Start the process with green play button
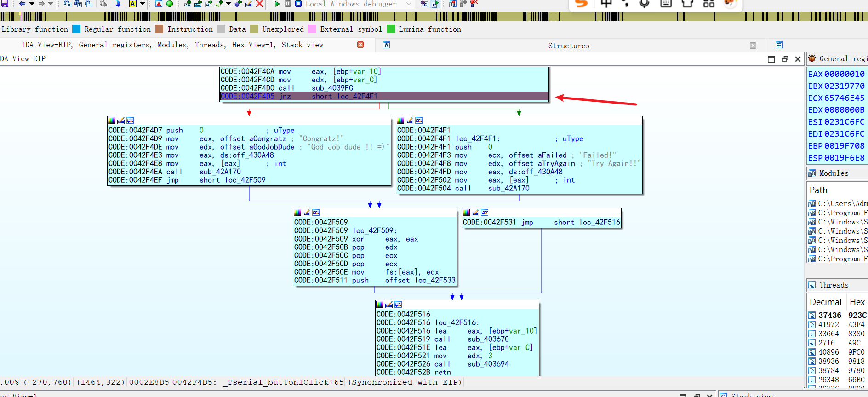Image resolution: width=868 pixels, height=397 pixels. click(277, 4)
